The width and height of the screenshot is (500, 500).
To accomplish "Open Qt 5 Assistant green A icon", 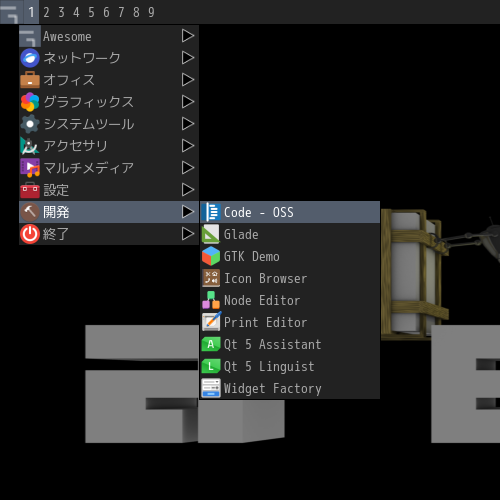I will (211, 344).
